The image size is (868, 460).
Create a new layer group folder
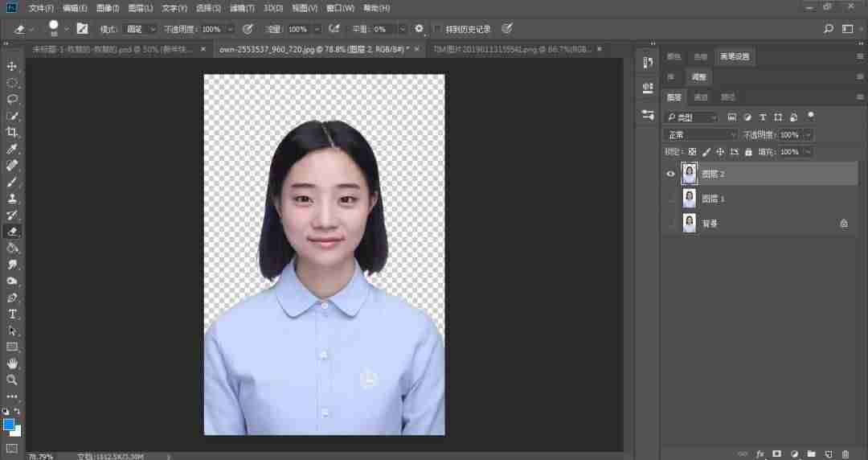(x=811, y=454)
